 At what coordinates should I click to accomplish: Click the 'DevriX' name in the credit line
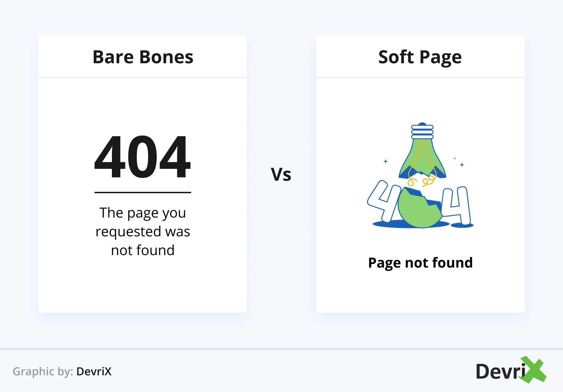[x=94, y=371]
